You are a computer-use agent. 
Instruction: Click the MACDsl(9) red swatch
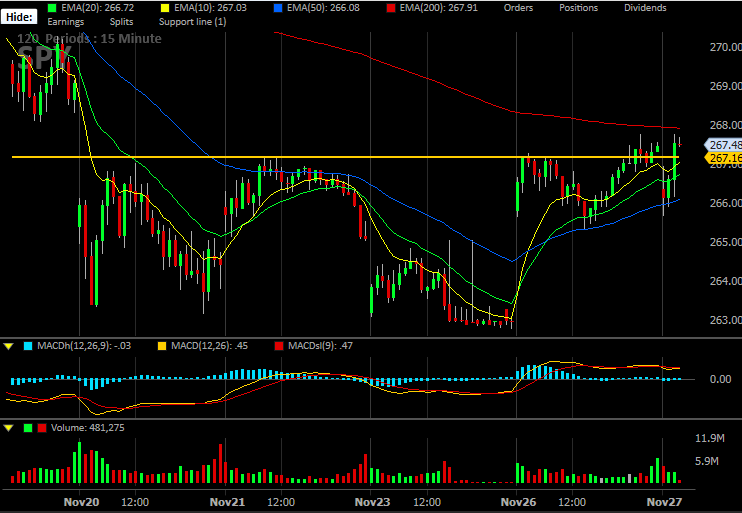coord(279,346)
